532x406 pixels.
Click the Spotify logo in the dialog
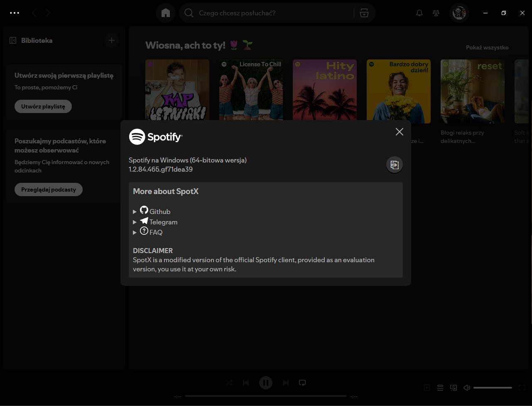[156, 137]
